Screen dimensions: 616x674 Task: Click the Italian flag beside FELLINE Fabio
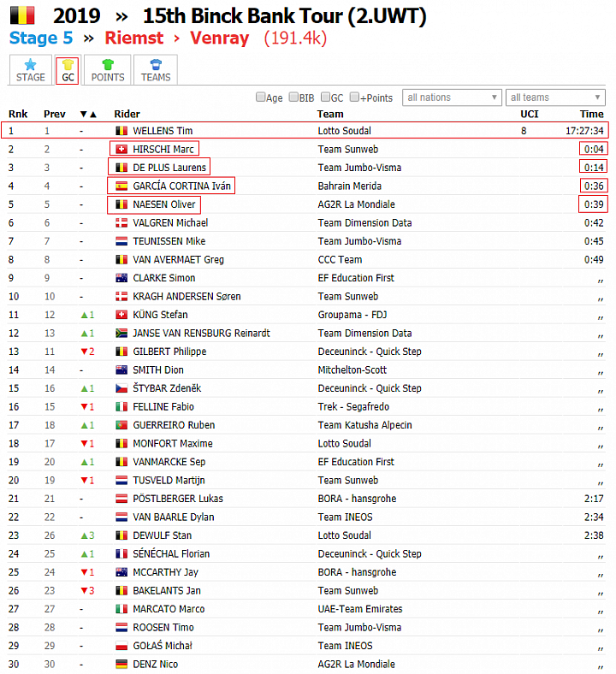[x=121, y=406]
